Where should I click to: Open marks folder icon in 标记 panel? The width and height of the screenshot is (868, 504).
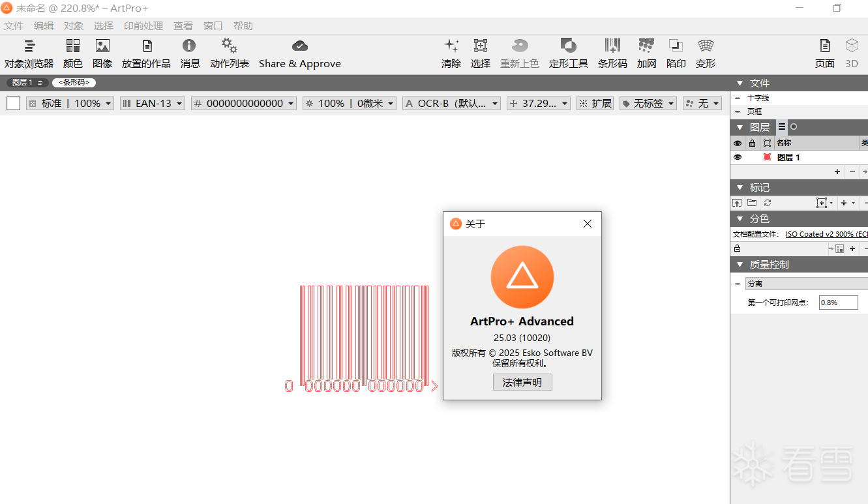point(752,203)
